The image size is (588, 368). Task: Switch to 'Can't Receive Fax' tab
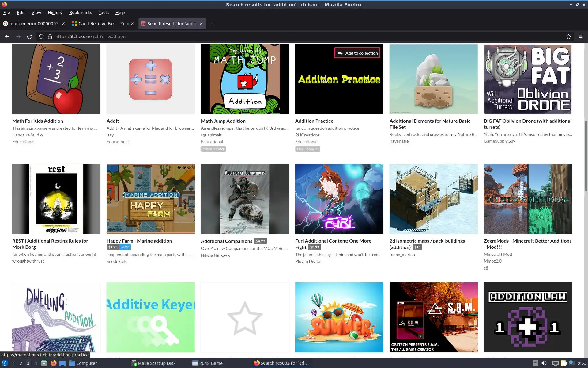point(101,24)
